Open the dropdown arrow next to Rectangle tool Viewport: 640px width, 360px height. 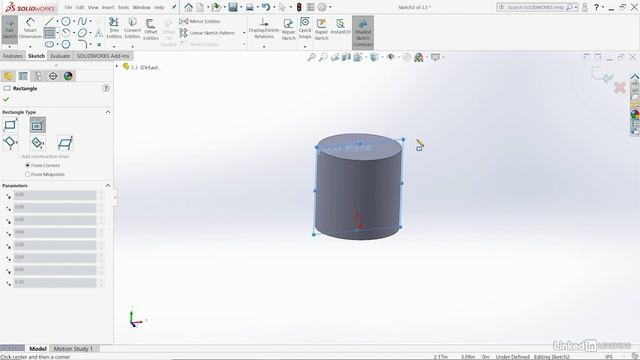(x=58, y=33)
